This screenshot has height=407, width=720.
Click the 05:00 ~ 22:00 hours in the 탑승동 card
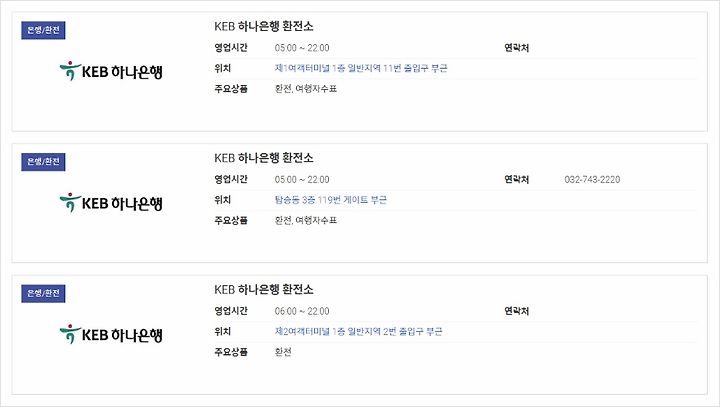[302, 180]
